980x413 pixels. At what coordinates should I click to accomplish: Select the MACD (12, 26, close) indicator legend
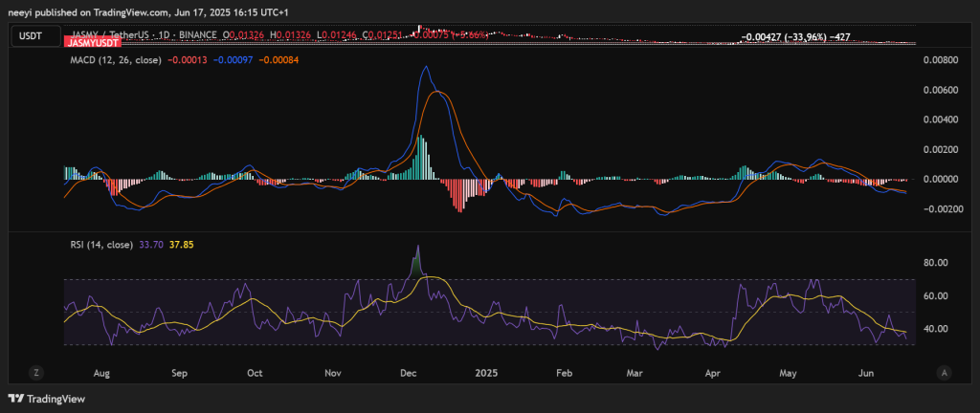point(115,60)
